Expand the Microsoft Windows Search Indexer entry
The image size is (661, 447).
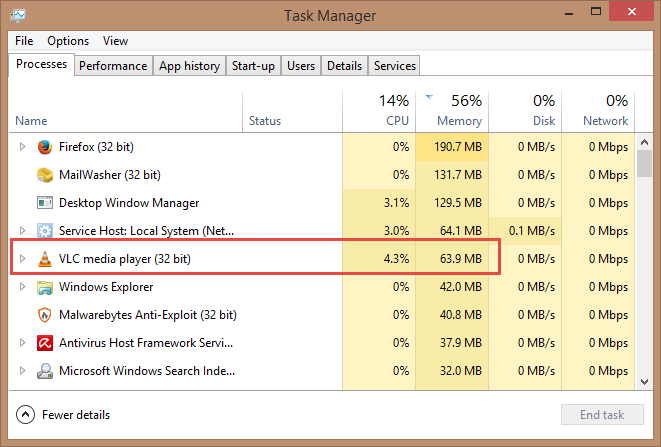(x=23, y=371)
